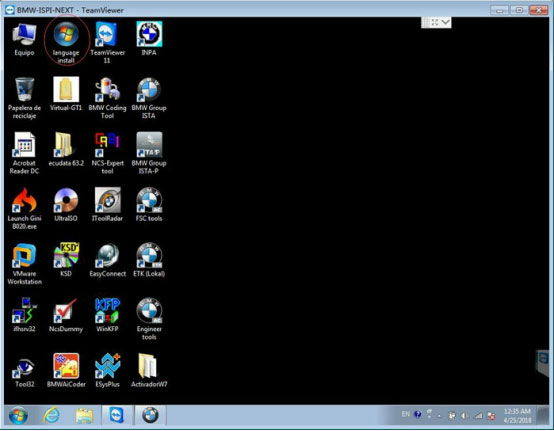Click the EasyConnect shortcut
This screenshot has width=554, height=431.
(x=107, y=260)
